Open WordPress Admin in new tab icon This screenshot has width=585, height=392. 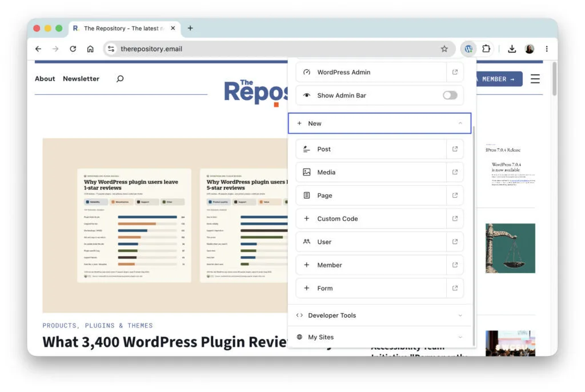(x=455, y=72)
